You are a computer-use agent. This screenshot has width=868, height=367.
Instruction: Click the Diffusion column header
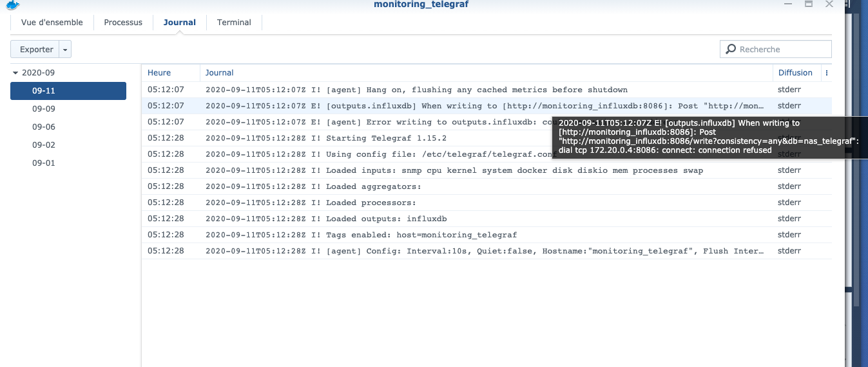796,73
